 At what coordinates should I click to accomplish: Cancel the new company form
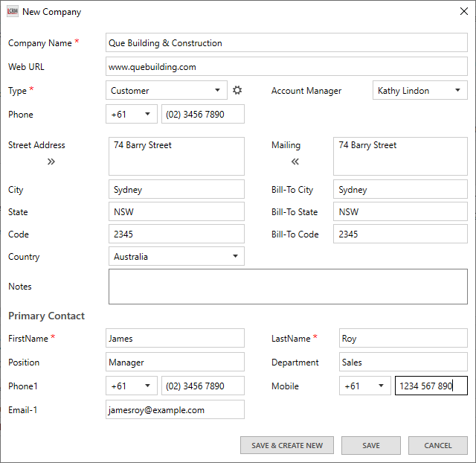(x=437, y=446)
